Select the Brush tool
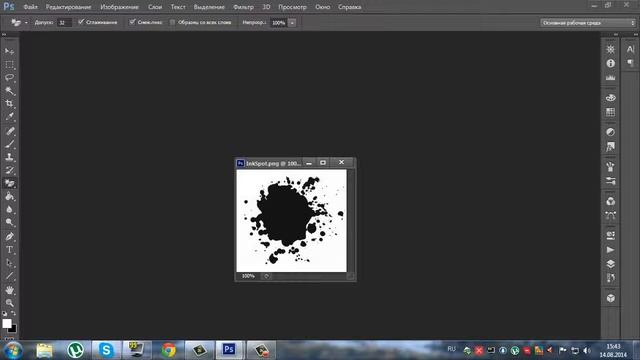 point(9,144)
